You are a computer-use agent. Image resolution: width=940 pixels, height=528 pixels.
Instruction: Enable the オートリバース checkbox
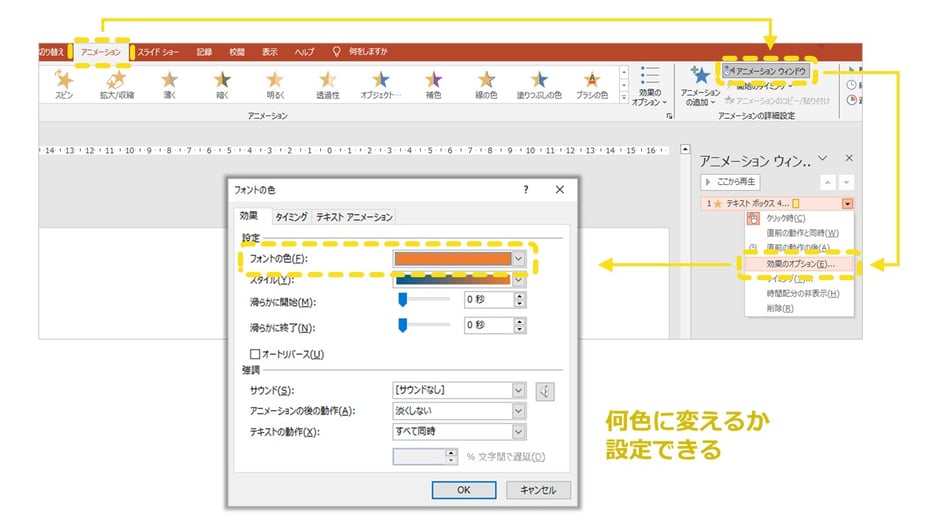pyautogui.click(x=255, y=354)
